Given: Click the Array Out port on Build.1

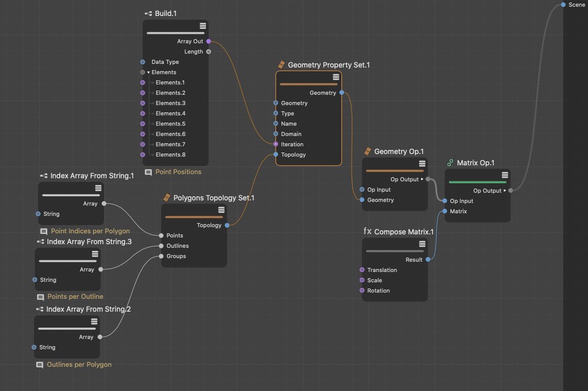Looking at the screenshot, I should coord(209,41).
